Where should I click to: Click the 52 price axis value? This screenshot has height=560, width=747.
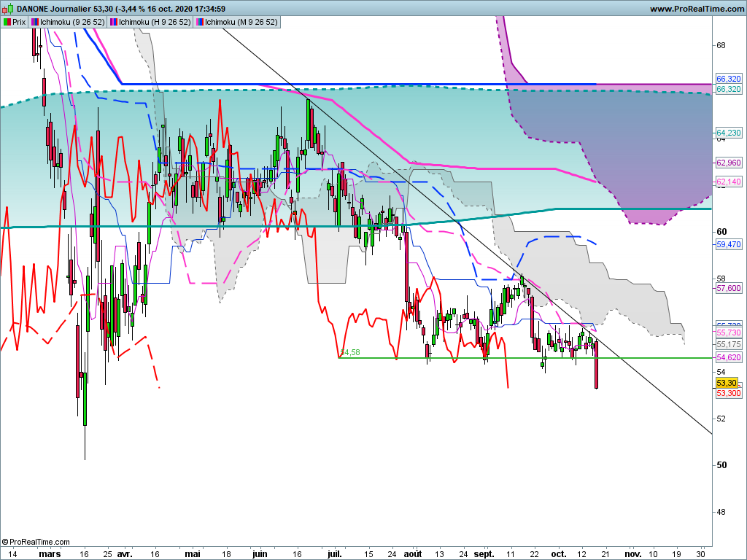[x=721, y=418]
